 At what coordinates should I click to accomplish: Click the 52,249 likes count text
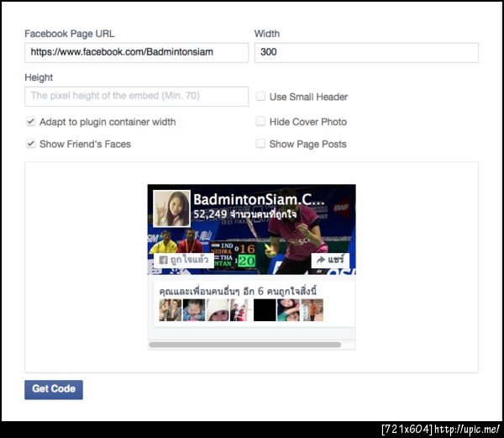[245, 214]
